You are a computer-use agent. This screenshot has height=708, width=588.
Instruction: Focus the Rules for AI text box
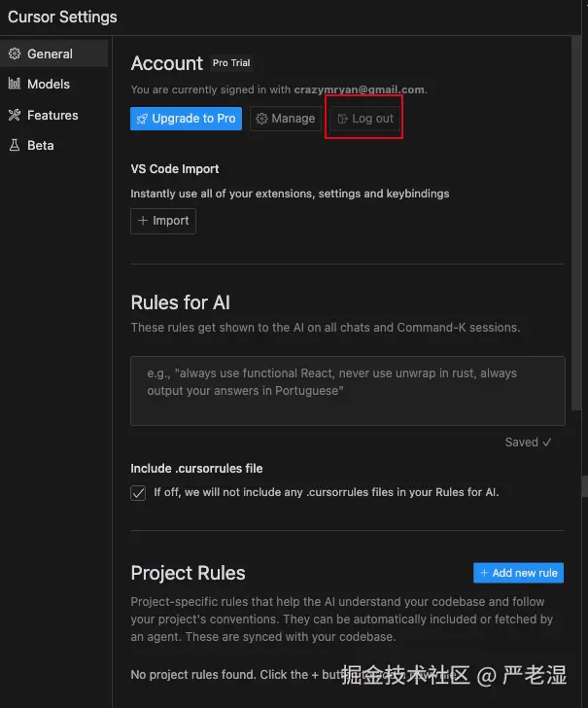click(x=347, y=390)
